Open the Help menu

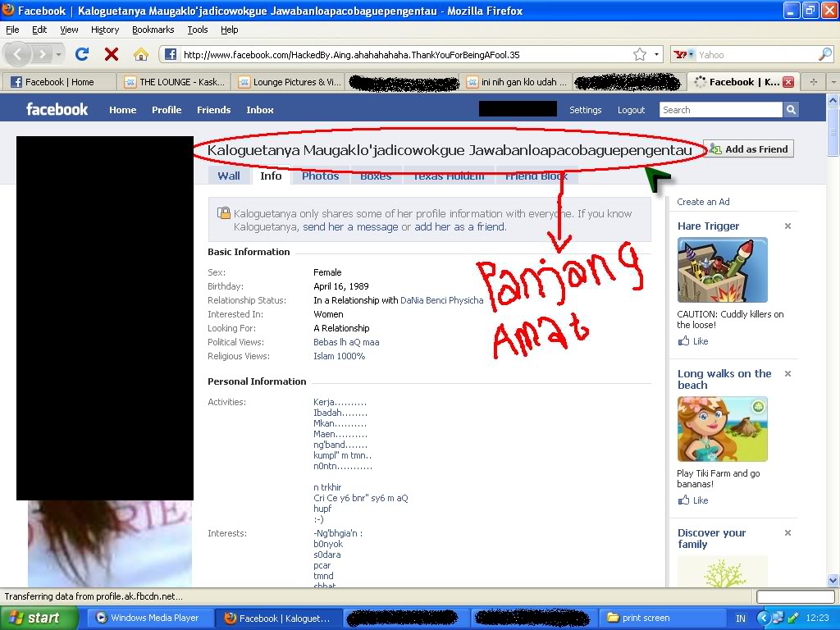230,30
